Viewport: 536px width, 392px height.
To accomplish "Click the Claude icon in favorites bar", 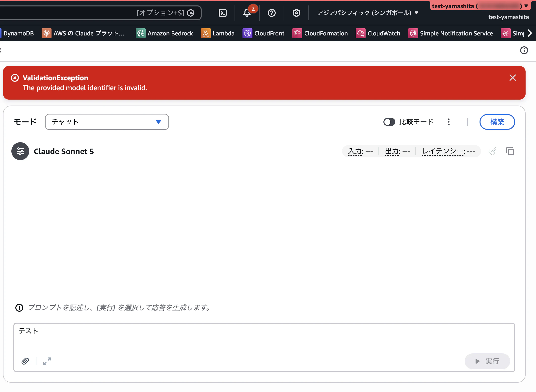I will pyautogui.click(x=47, y=33).
